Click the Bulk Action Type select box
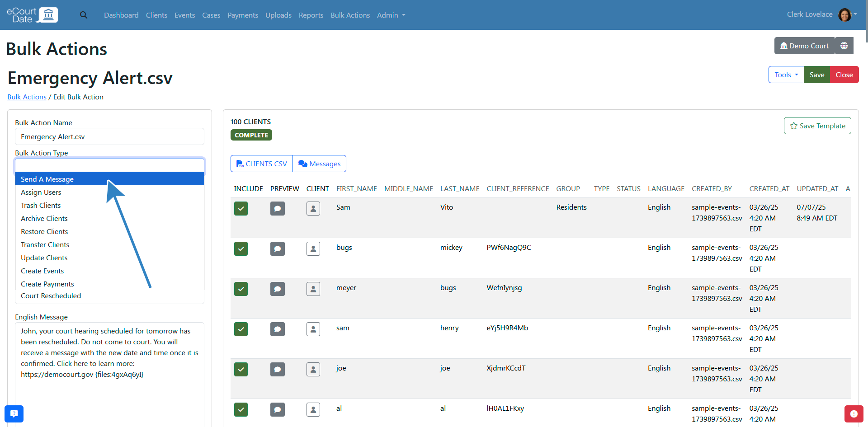This screenshot has height=427, width=868. click(109, 165)
